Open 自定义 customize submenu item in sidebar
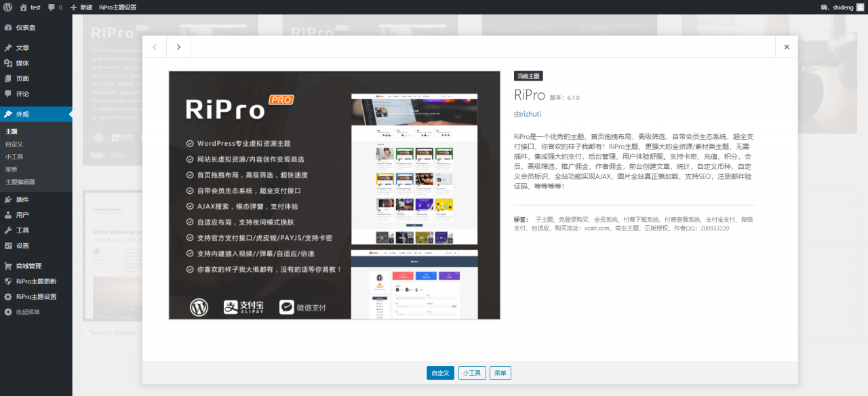Image resolution: width=868 pixels, height=396 pixels. pos(14,144)
